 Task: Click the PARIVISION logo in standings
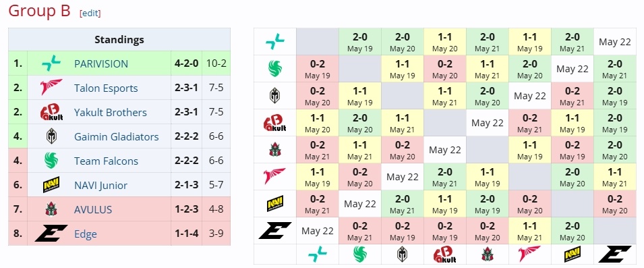click(x=51, y=63)
